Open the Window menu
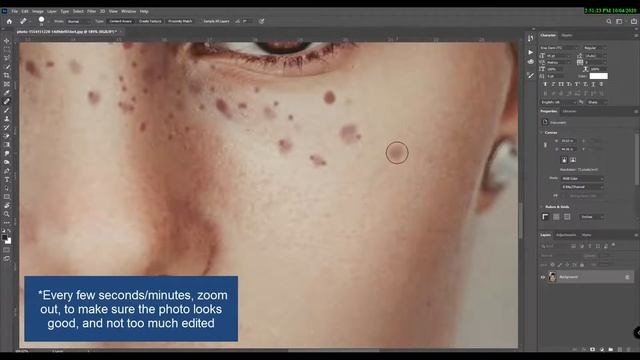The image size is (640, 360). (x=129, y=11)
